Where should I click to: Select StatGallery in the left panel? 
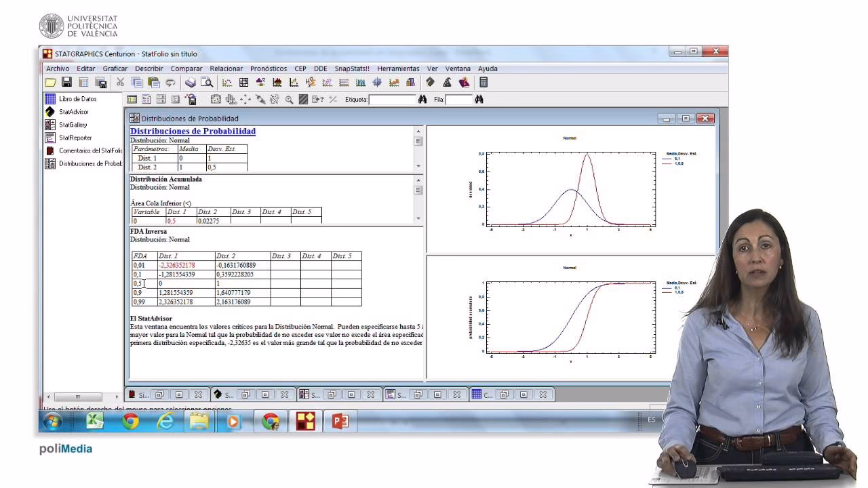73,125
